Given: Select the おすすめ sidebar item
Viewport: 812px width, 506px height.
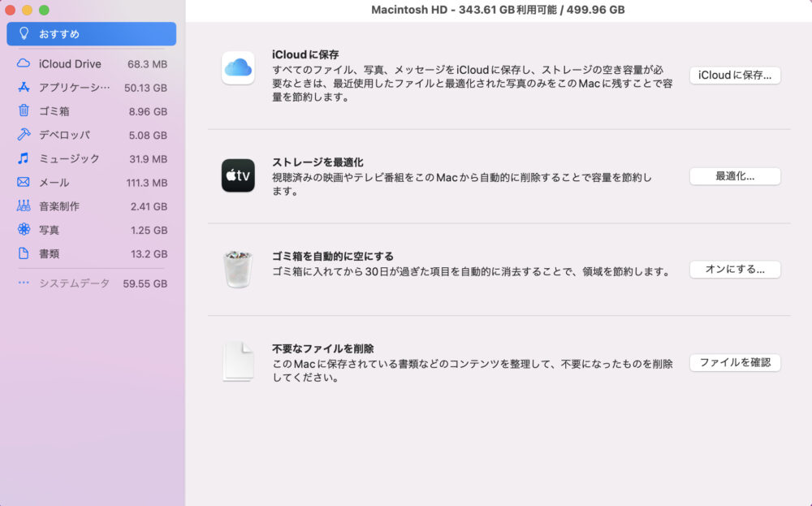Looking at the screenshot, I should pyautogui.click(x=91, y=33).
